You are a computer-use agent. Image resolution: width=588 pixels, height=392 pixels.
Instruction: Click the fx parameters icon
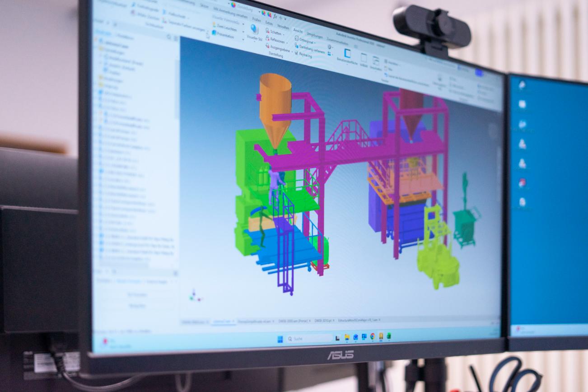click(275, 15)
